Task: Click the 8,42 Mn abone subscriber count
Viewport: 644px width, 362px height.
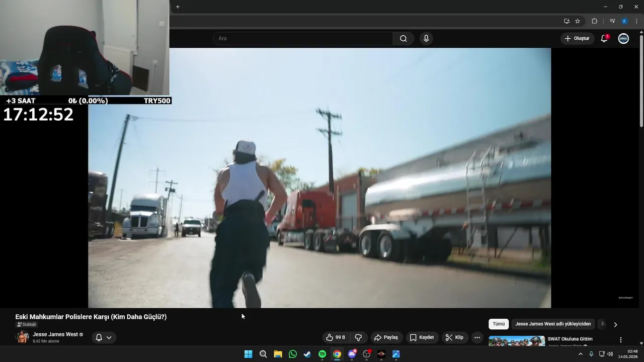Action: tap(46, 341)
